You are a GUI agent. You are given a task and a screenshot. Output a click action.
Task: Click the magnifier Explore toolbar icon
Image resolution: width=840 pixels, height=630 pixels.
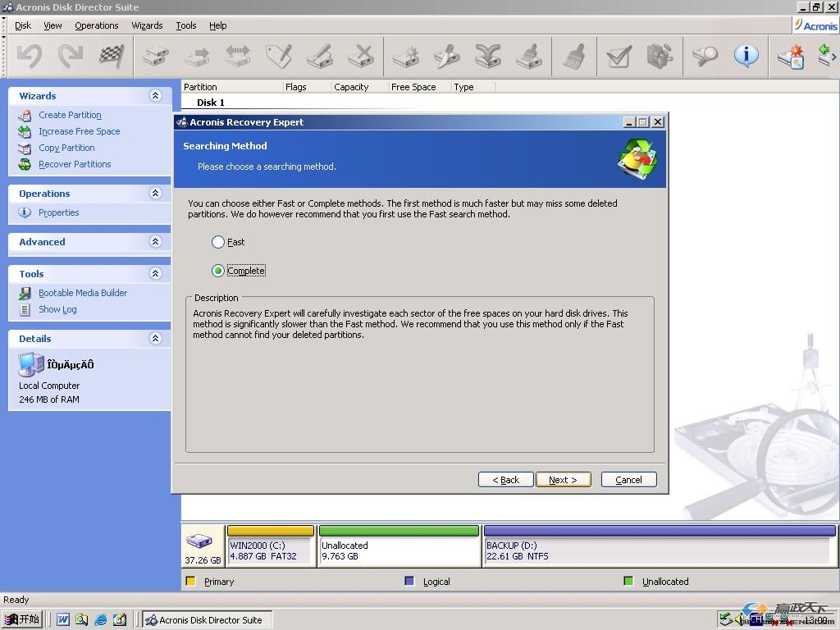click(x=705, y=56)
